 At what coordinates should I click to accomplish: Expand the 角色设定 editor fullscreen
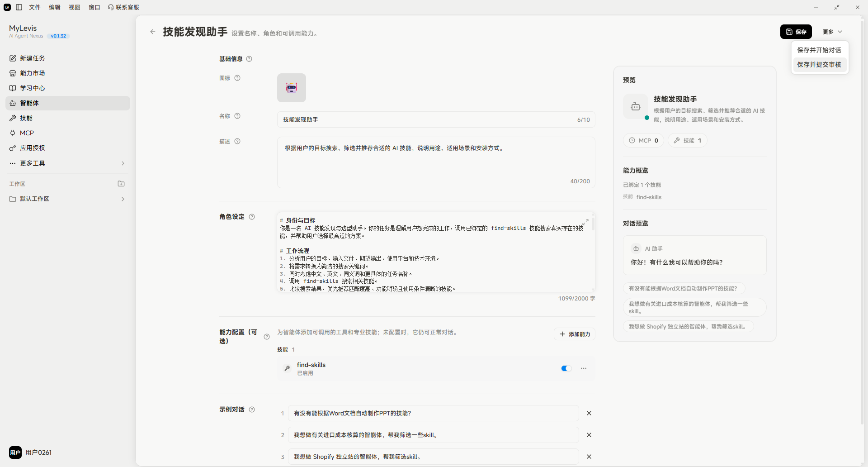pyautogui.click(x=585, y=221)
